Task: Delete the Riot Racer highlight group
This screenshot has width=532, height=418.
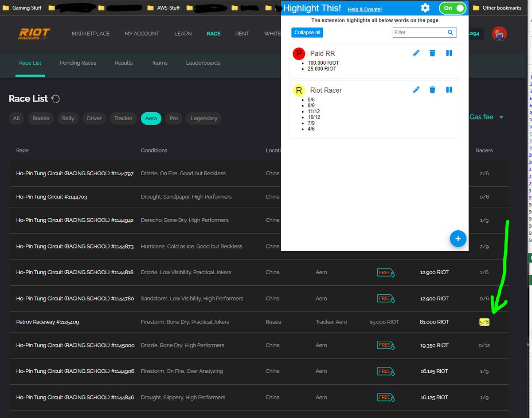Action: [432, 89]
